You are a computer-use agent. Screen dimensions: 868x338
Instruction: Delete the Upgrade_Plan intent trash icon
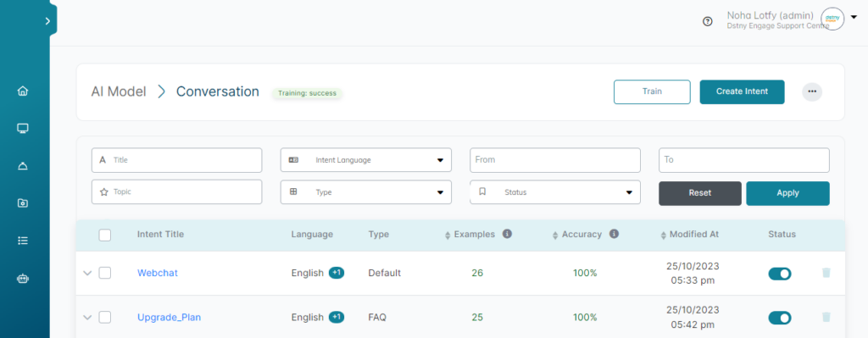(x=826, y=317)
